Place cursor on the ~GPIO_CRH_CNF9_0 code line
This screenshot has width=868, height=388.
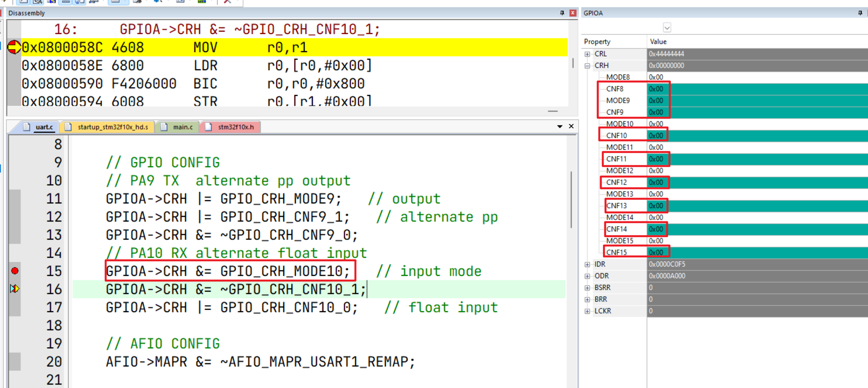point(232,235)
